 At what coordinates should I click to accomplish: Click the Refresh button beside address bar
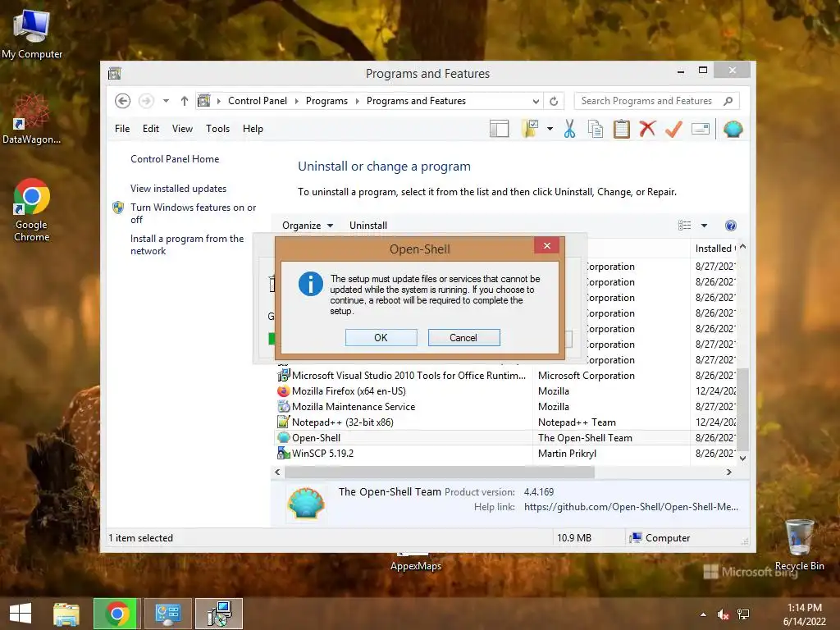point(554,101)
